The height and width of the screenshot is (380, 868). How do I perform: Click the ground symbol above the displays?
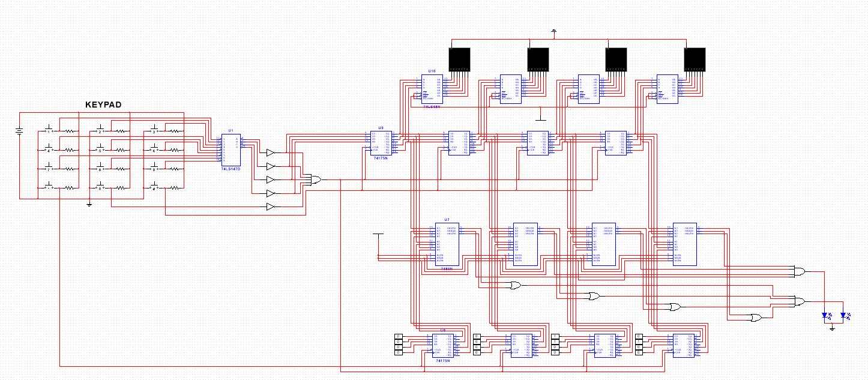tap(553, 31)
